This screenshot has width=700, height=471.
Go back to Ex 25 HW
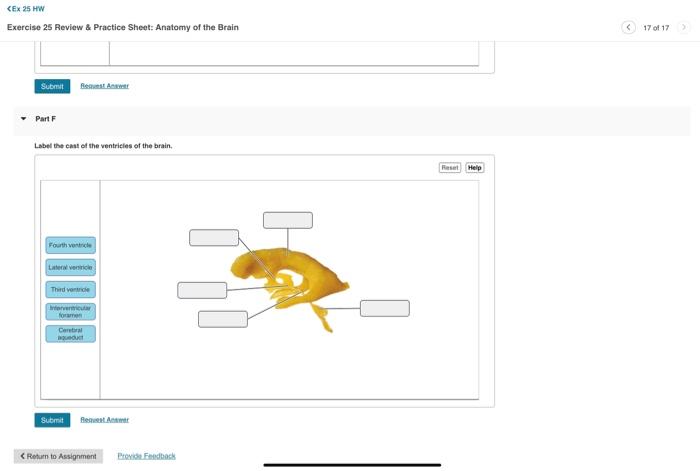pos(26,8)
